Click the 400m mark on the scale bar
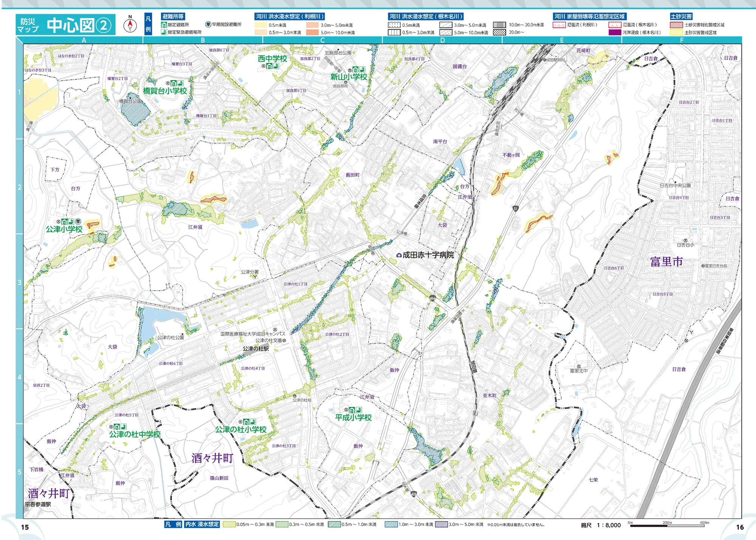This screenshot has height=540, width=756. coord(704,523)
